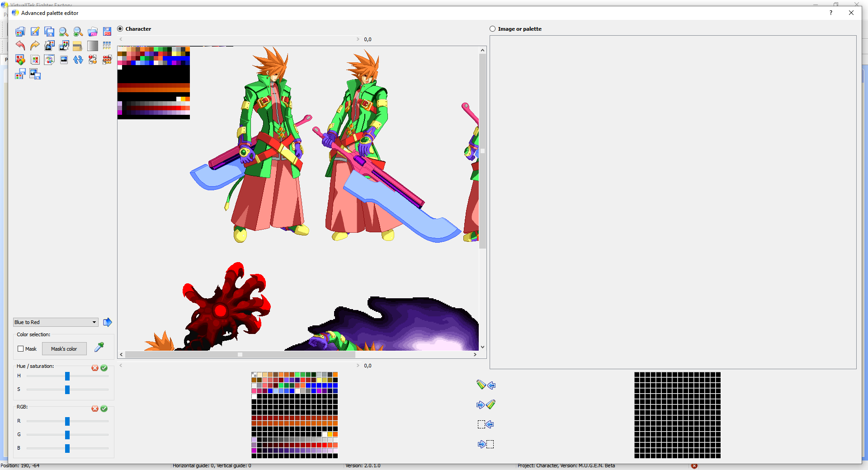The width and height of the screenshot is (868, 470).
Task: Adjust the G green slider handle
Action: [x=67, y=435]
